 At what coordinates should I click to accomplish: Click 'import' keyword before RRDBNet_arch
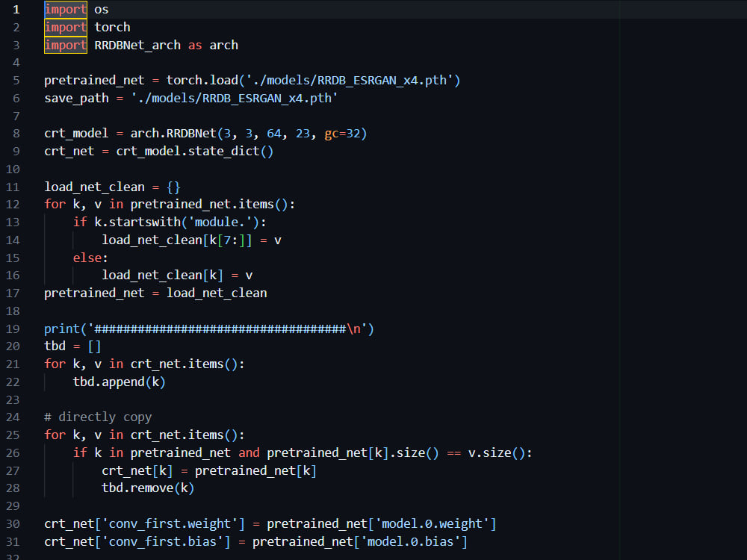click(x=66, y=46)
